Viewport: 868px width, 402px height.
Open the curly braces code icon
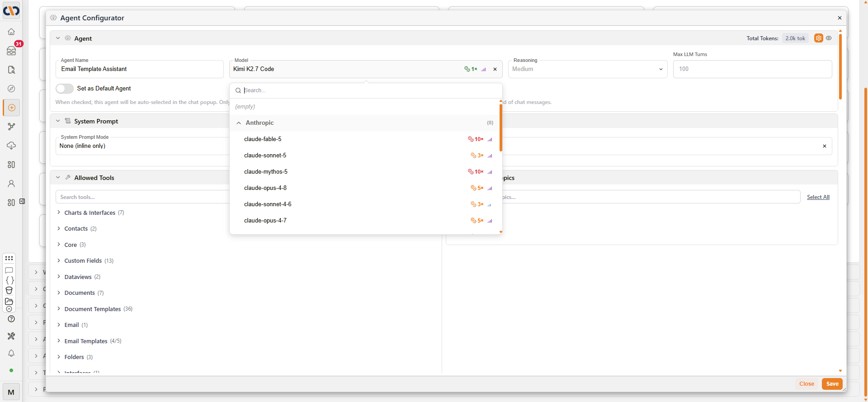[x=9, y=280]
